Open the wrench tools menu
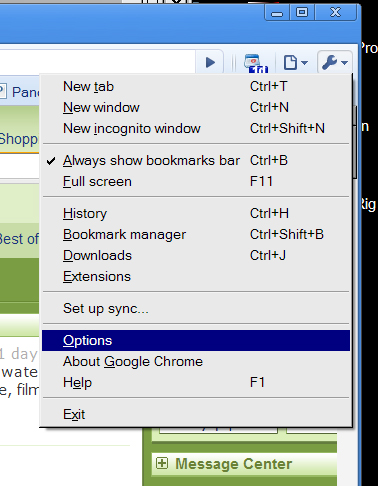The image size is (378, 486). click(334, 62)
